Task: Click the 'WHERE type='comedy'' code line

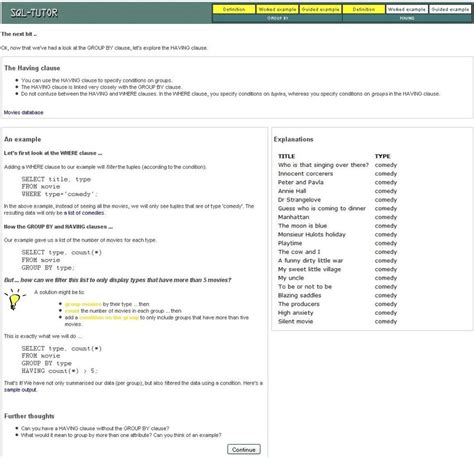Action: (x=60, y=194)
